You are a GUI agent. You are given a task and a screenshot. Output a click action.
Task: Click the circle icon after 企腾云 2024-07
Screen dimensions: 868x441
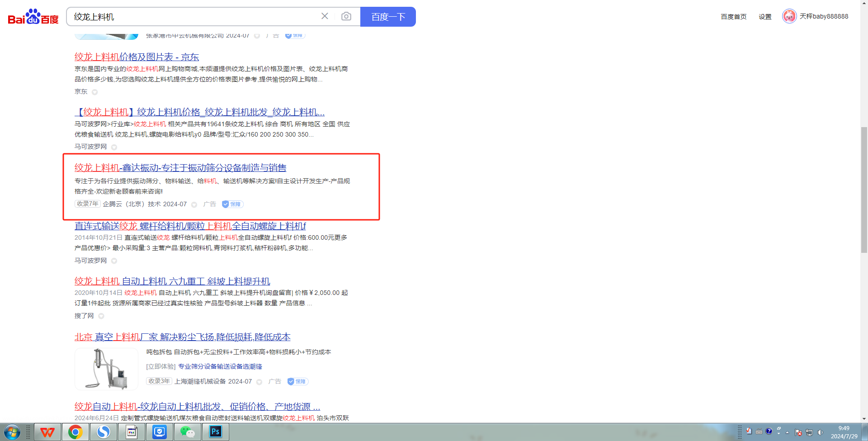194,204
